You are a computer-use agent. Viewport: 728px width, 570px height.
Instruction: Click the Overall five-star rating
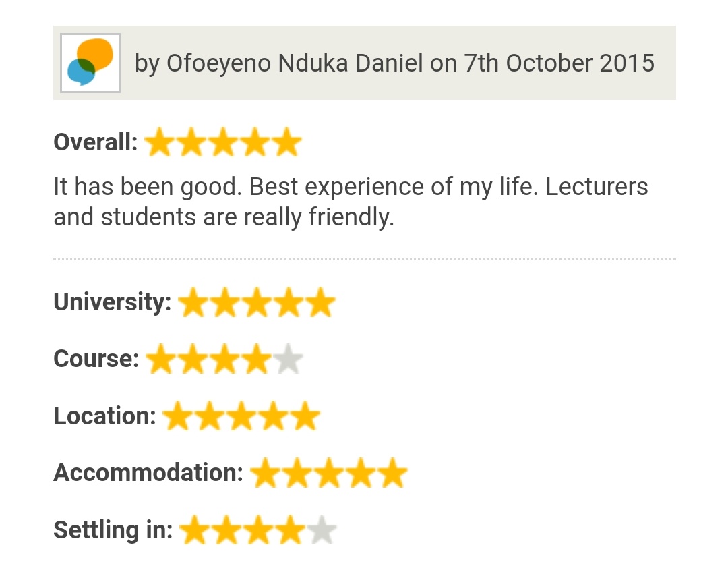click(x=222, y=143)
